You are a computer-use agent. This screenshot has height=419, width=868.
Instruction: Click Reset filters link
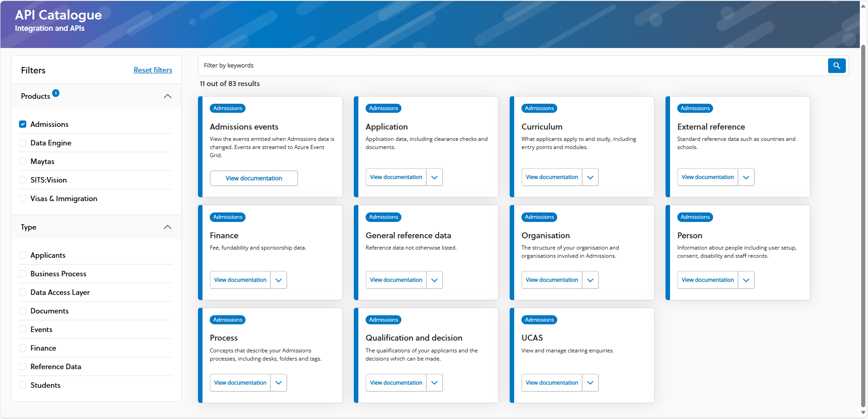tap(153, 70)
